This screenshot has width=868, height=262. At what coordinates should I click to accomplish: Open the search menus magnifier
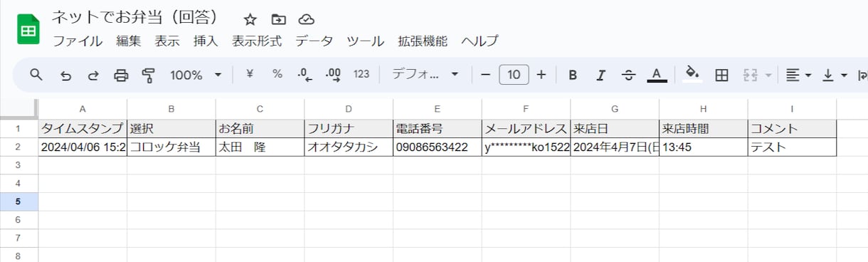pos(36,75)
